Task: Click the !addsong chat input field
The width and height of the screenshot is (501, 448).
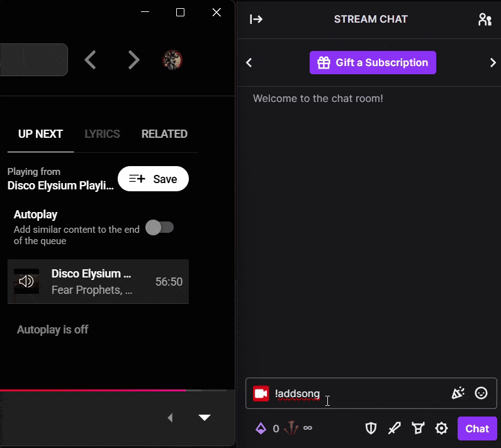Action: pyautogui.click(x=371, y=393)
